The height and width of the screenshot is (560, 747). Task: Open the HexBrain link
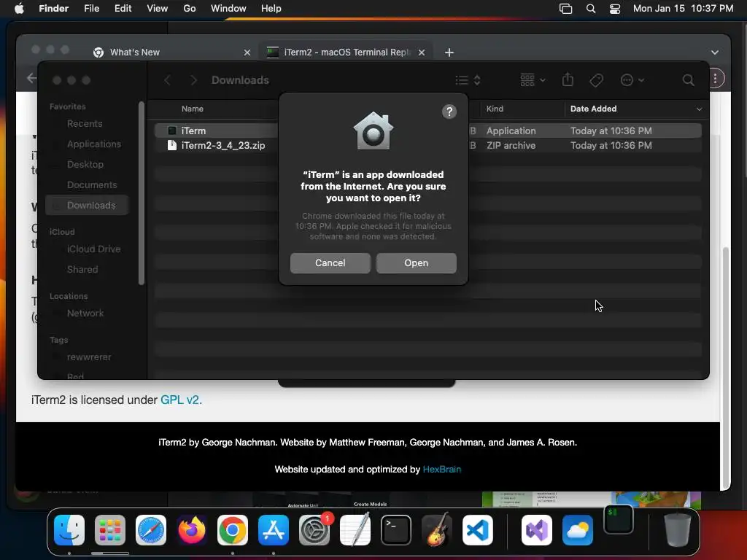(441, 469)
